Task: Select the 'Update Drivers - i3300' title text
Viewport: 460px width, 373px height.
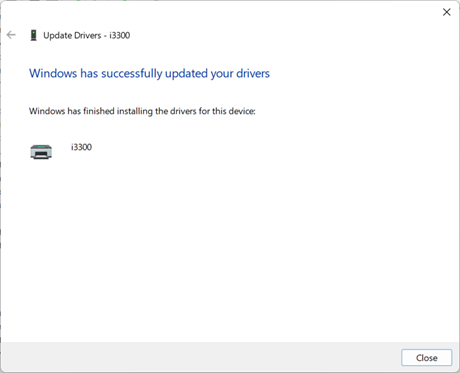Action: point(87,35)
